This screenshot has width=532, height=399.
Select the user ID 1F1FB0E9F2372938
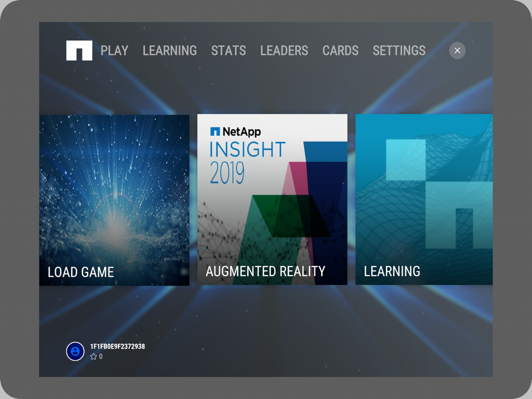coord(118,346)
